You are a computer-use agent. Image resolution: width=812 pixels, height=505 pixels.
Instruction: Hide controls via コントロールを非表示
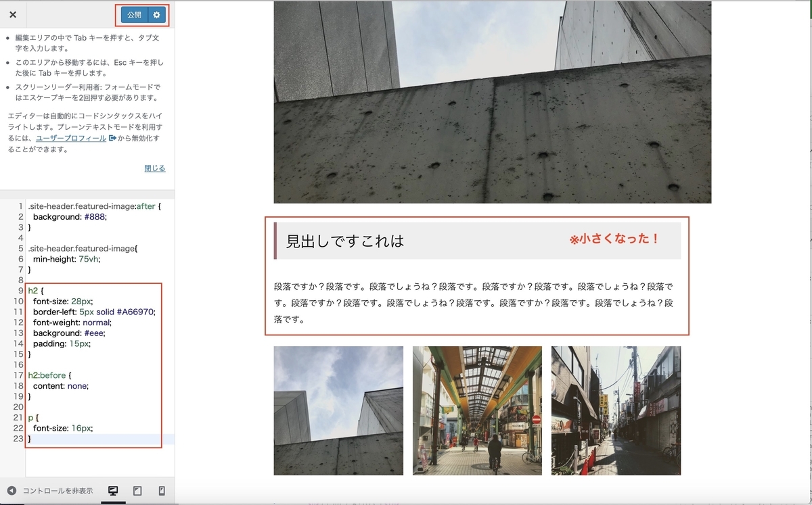point(58,491)
